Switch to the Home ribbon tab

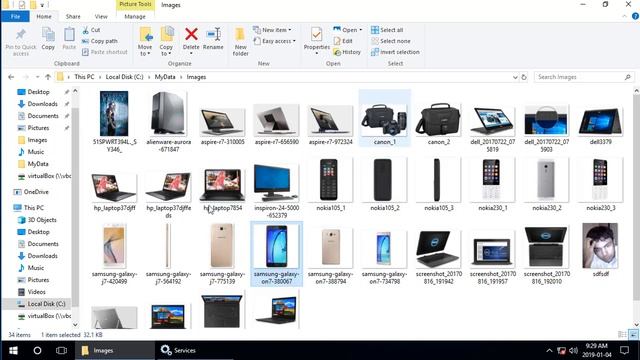[44, 16]
